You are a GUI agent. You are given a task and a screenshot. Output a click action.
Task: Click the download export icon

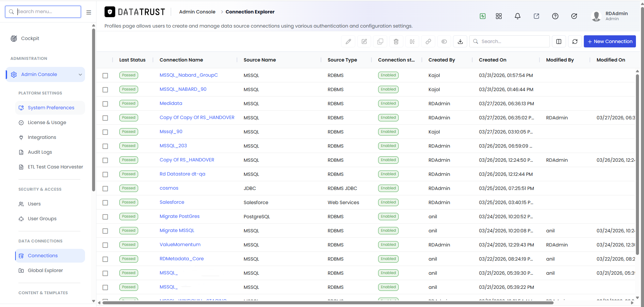tap(460, 41)
